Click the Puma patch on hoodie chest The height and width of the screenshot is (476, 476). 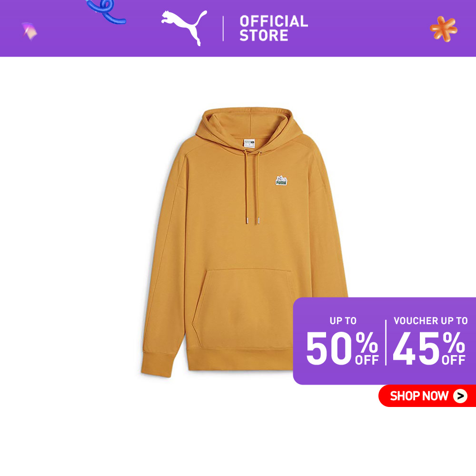click(x=281, y=180)
